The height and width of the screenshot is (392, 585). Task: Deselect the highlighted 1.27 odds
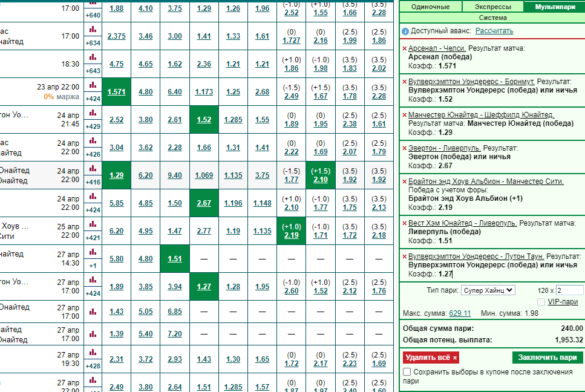204,287
